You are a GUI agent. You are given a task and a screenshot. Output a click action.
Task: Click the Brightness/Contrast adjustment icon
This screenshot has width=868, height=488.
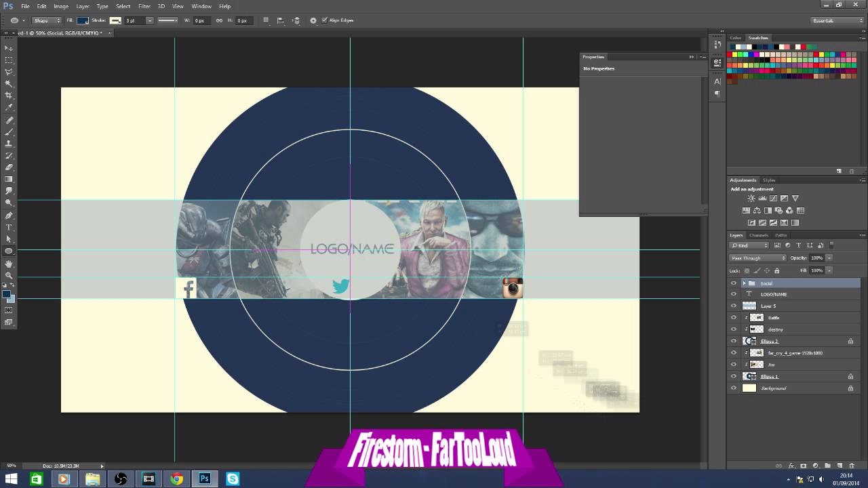click(751, 199)
